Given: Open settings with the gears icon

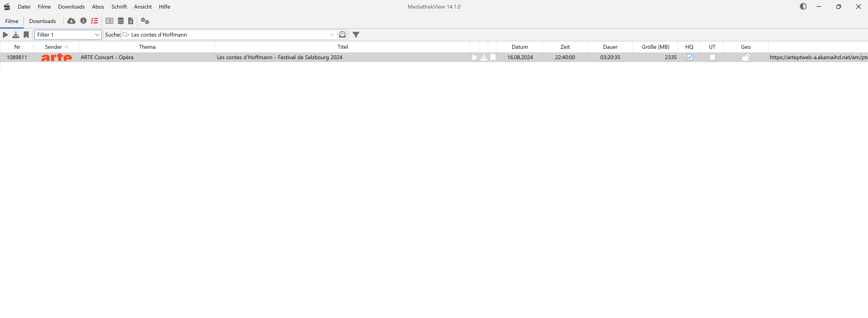Looking at the screenshot, I should pos(145,21).
